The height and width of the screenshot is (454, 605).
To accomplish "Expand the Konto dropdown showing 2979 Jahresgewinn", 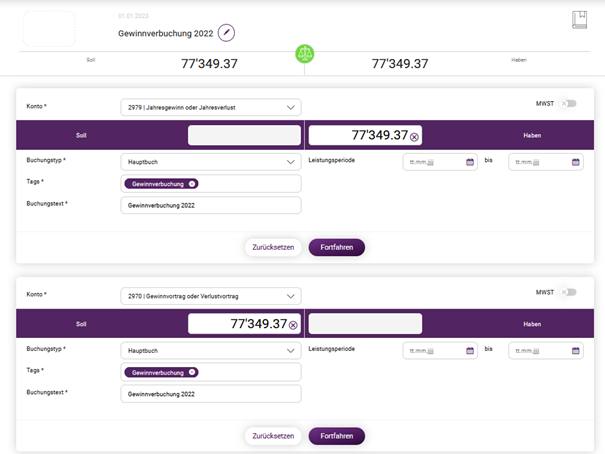I will [x=211, y=108].
